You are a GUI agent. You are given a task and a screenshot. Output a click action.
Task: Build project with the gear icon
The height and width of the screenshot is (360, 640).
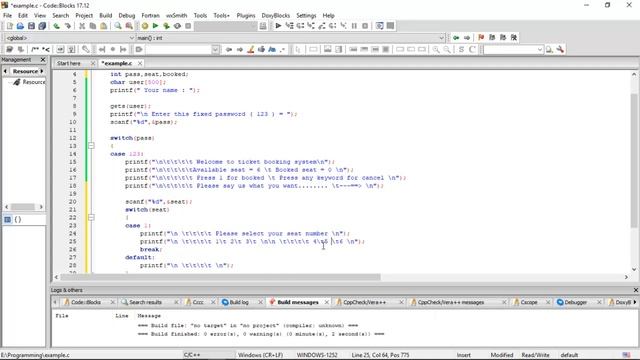(x=145, y=26)
